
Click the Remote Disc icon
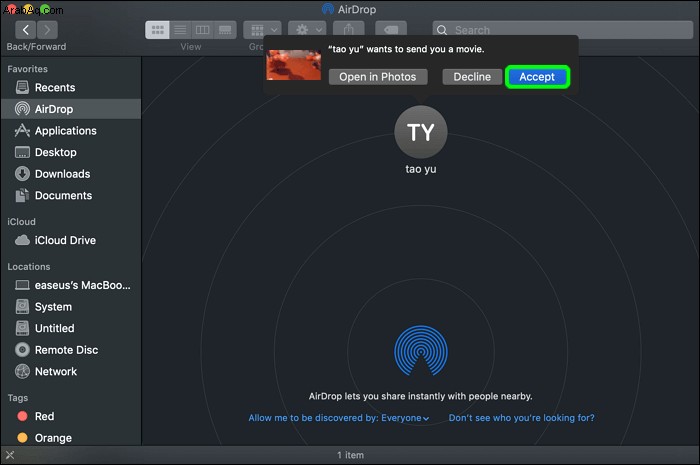[x=22, y=349]
